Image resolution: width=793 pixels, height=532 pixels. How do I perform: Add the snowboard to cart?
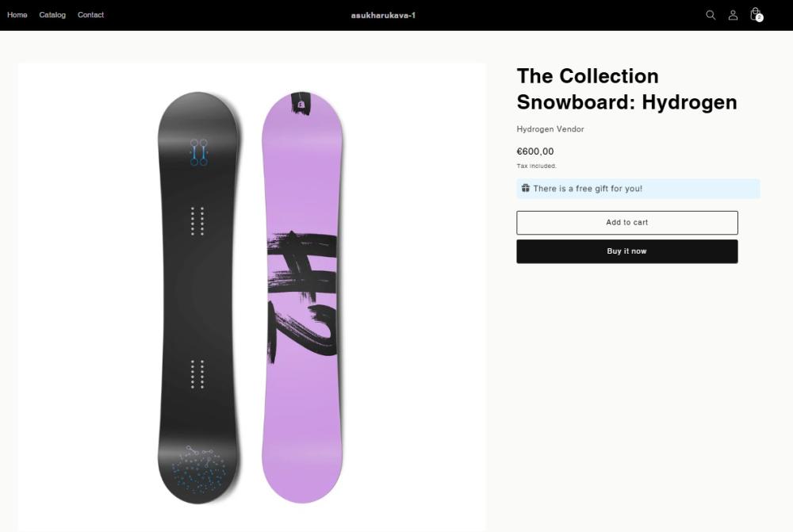627,223
